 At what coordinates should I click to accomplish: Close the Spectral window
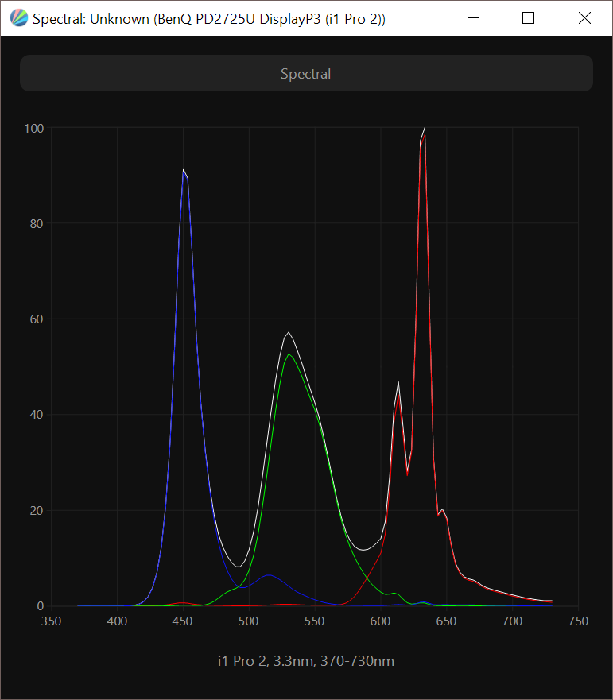584,18
